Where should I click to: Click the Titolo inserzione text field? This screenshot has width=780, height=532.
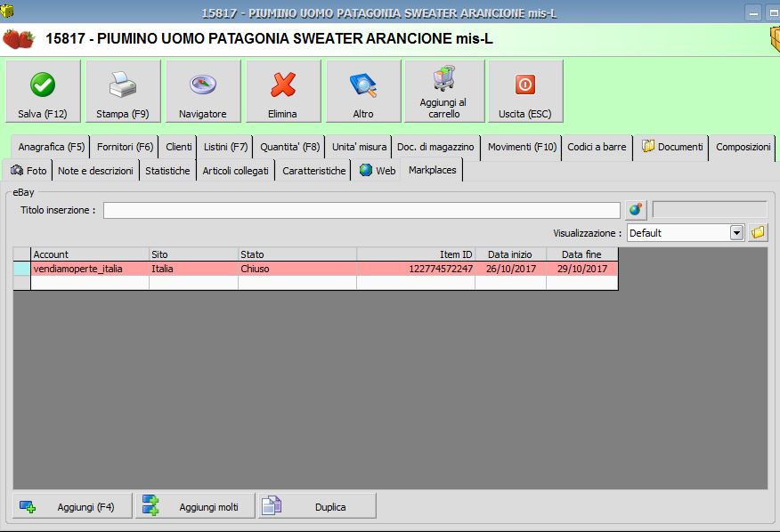tap(362, 210)
